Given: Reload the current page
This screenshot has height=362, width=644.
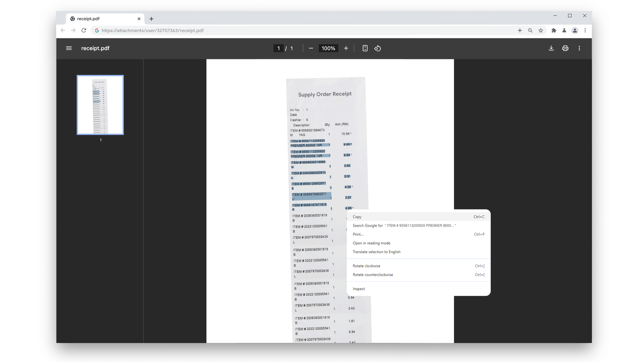Looking at the screenshot, I should pyautogui.click(x=84, y=30).
